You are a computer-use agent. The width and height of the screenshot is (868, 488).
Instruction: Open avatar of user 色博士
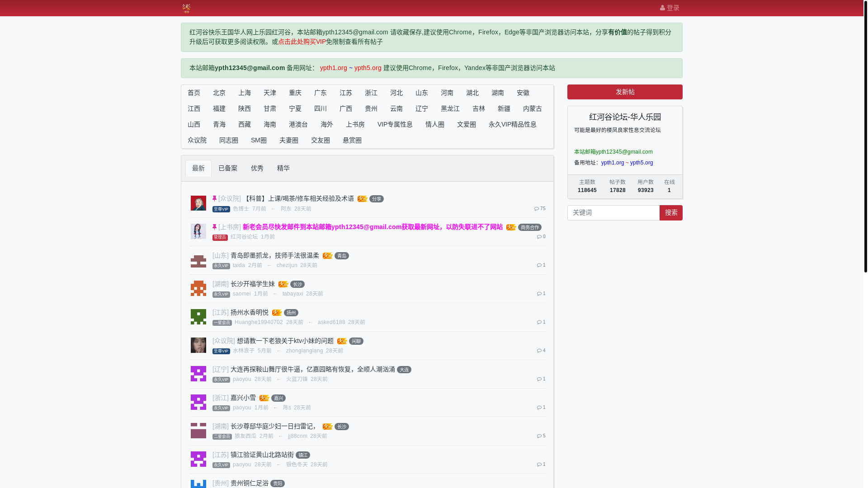198,203
